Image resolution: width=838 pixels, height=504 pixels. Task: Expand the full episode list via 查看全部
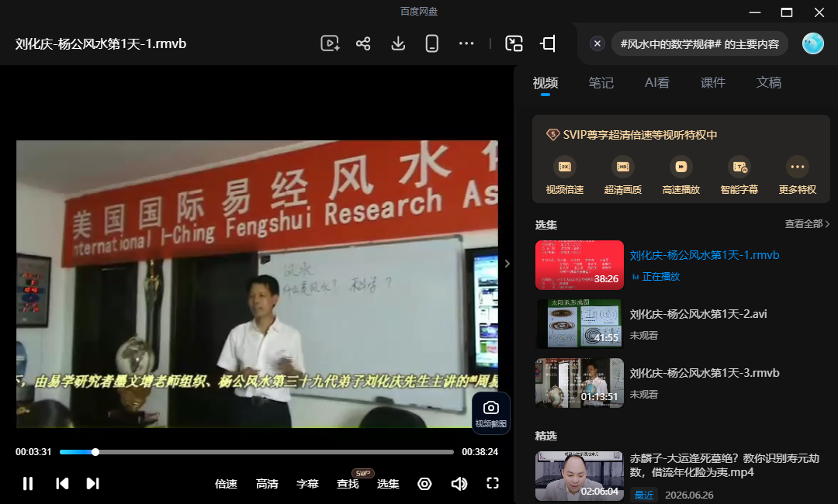[807, 224]
